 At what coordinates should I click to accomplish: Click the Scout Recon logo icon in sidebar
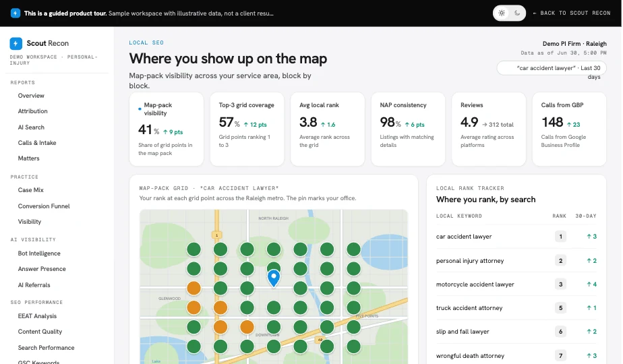click(x=16, y=43)
